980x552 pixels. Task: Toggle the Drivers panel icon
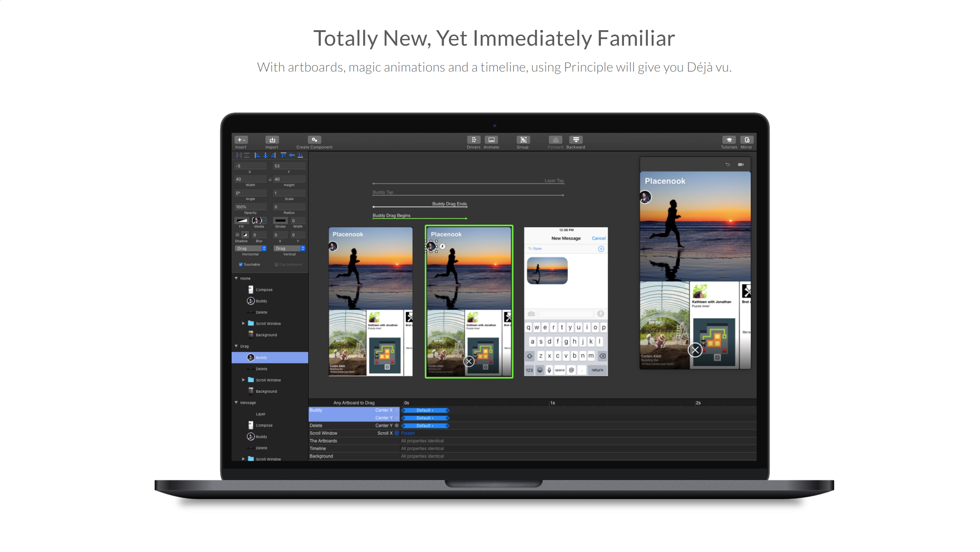coord(473,140)
